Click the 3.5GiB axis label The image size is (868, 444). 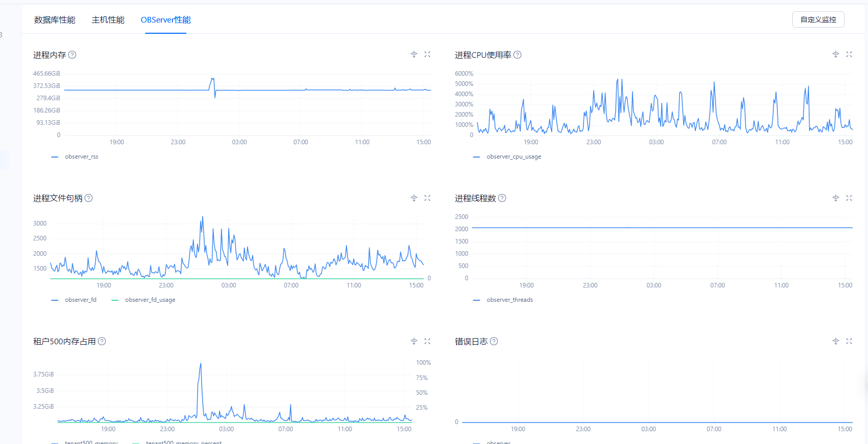tap(45, 391)
